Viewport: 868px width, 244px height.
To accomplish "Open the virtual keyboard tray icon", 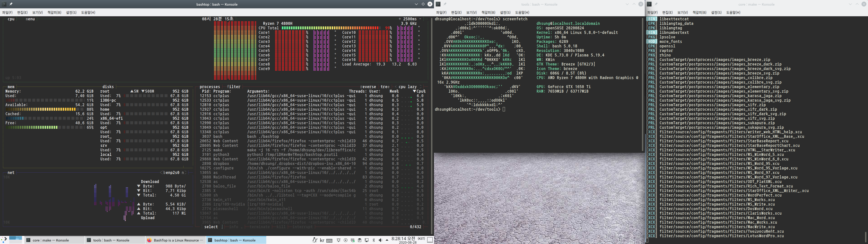I will click(330, 241).
